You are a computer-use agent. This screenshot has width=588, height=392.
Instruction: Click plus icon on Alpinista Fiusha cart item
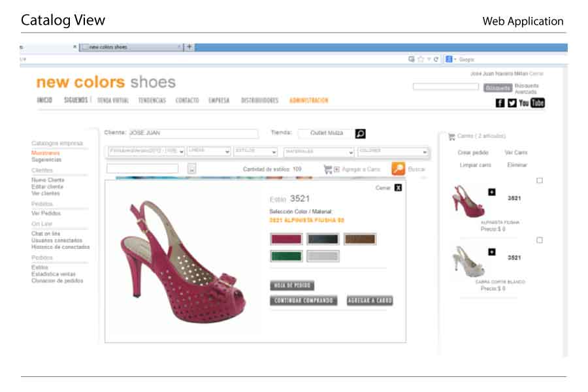pos(491,192)
